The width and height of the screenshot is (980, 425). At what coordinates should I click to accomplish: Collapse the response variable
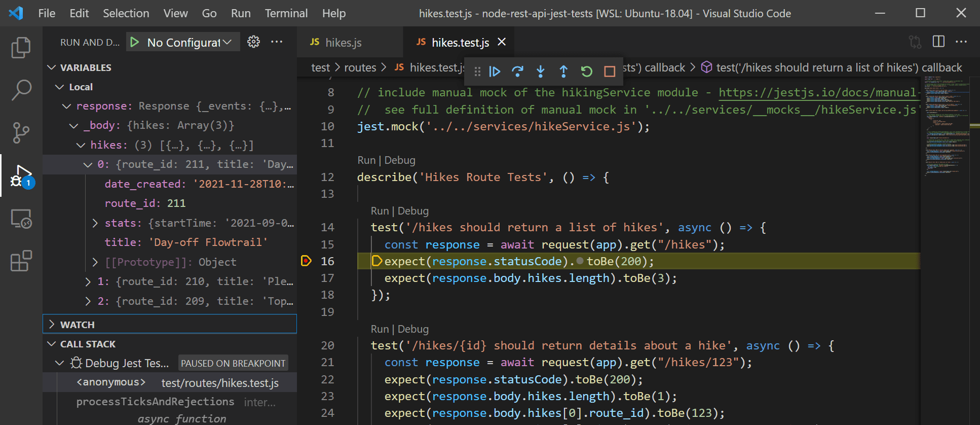66,107
